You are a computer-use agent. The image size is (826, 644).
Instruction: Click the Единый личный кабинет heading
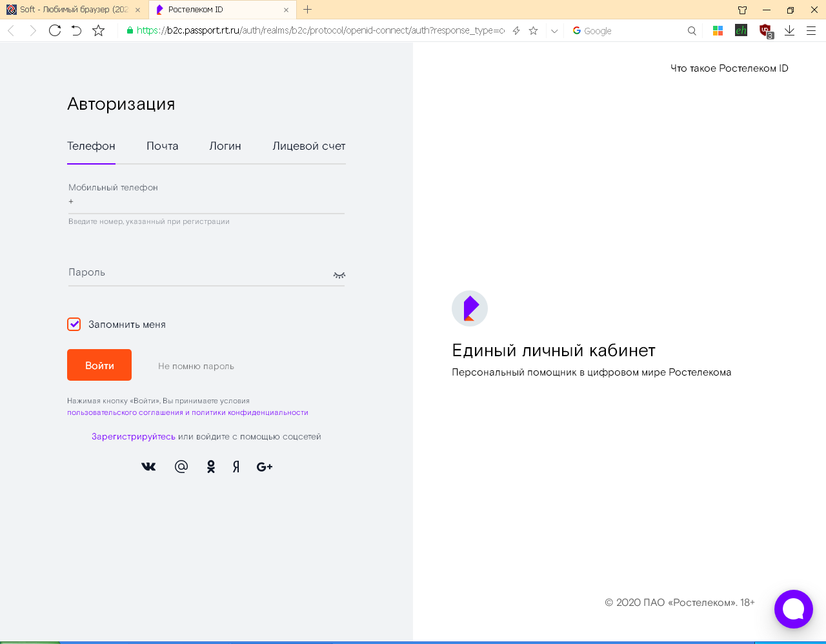coord(554,350)
